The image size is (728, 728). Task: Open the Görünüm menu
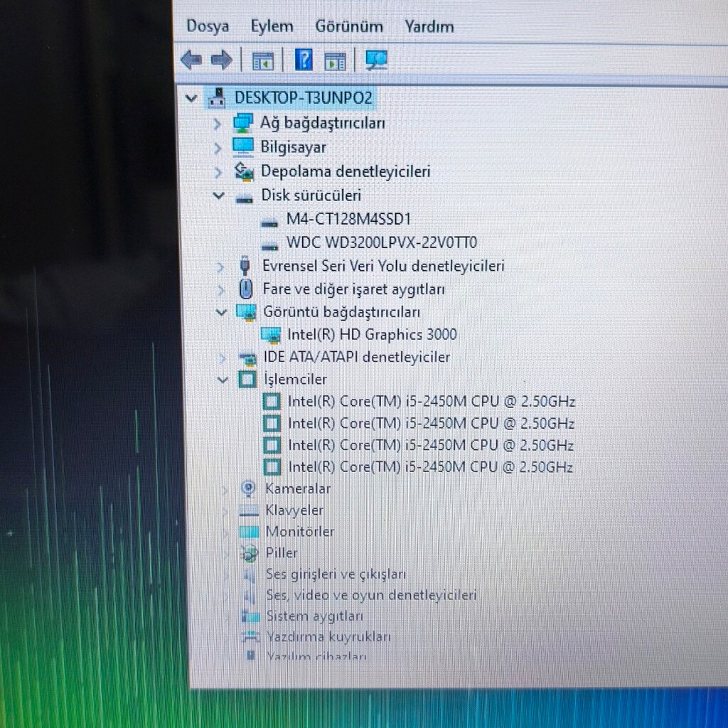(x=349, y=26)
